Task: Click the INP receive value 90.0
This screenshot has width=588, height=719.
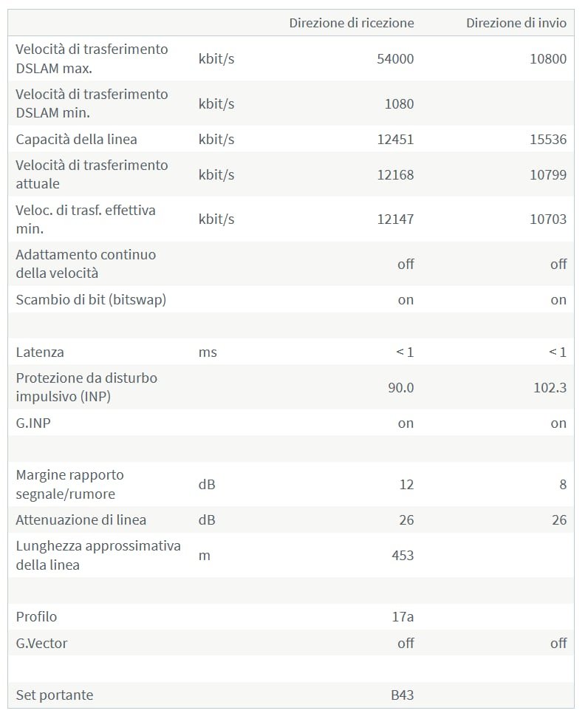Action: (x=401, y=387)
